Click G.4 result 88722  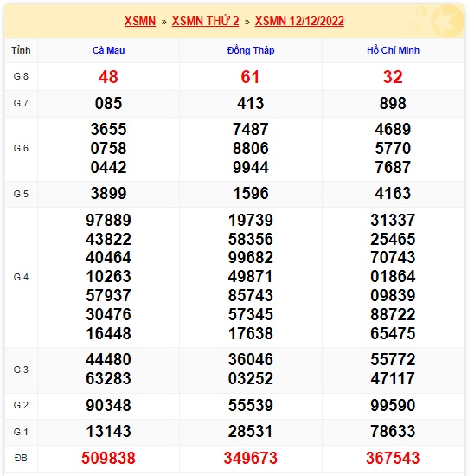pos(393,314)
